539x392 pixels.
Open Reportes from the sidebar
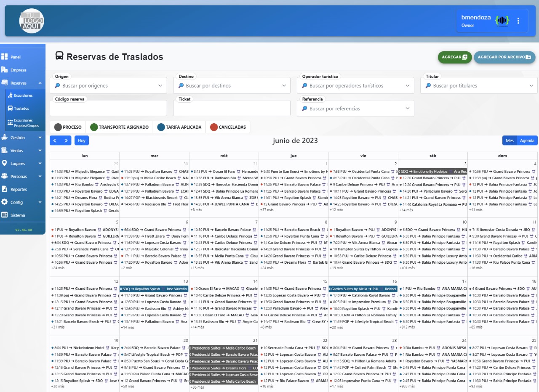point(18,189)
